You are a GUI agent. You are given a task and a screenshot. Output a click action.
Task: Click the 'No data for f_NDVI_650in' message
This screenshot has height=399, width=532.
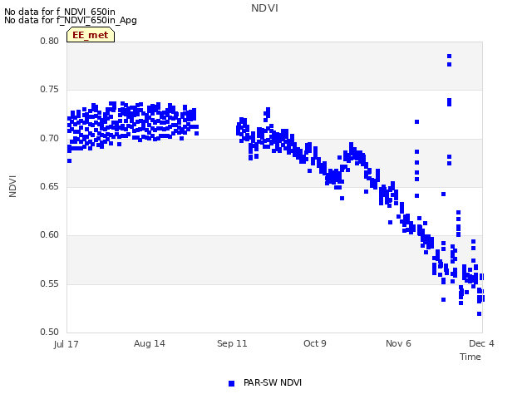pyautogui.click(x=60, y=12)
